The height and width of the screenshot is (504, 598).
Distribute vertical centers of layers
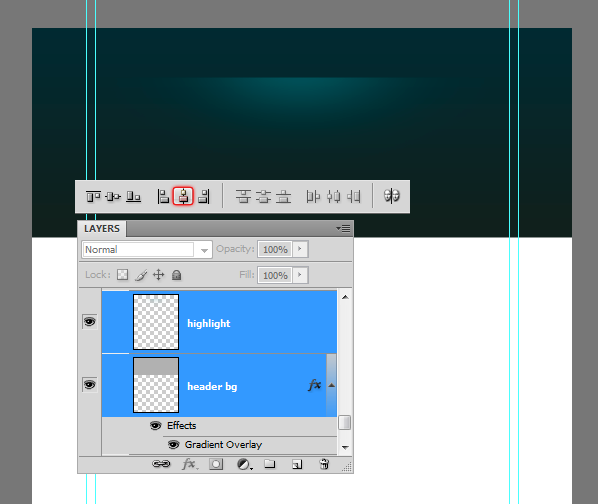pos(263,197)
